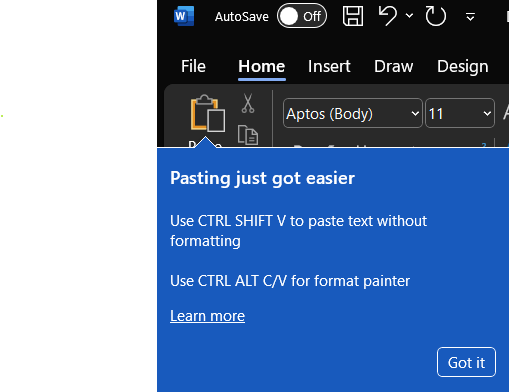The height and width of the screenshot is (392, 509).
Task: Click the Paste clipboard icon
Action: click(x=207, y=113)
